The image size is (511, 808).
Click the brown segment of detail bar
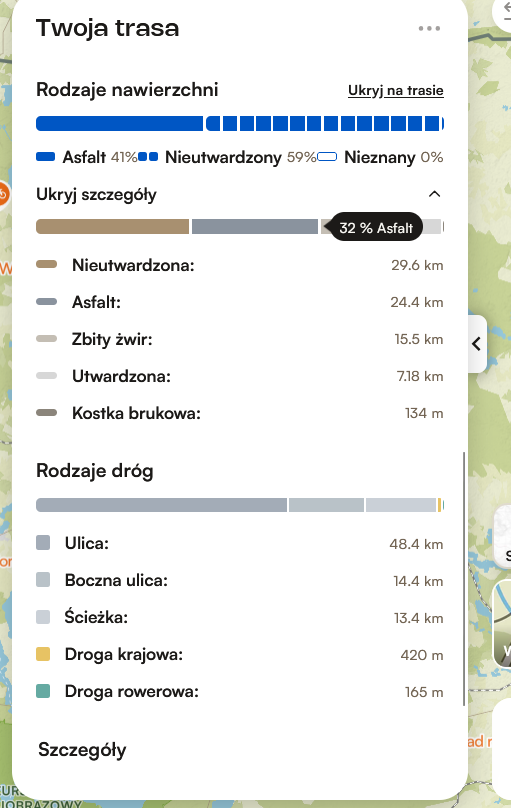click(x=112, y=227)
